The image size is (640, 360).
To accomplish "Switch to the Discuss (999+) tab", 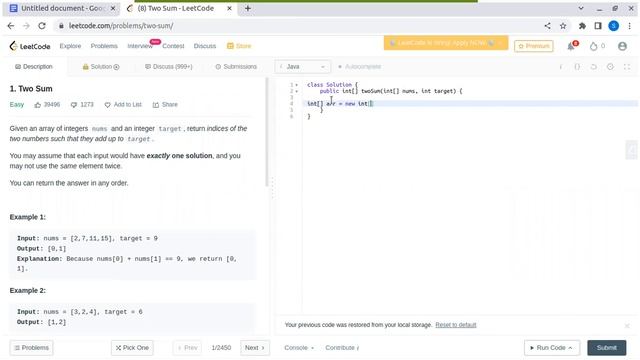I will [169, 67].
